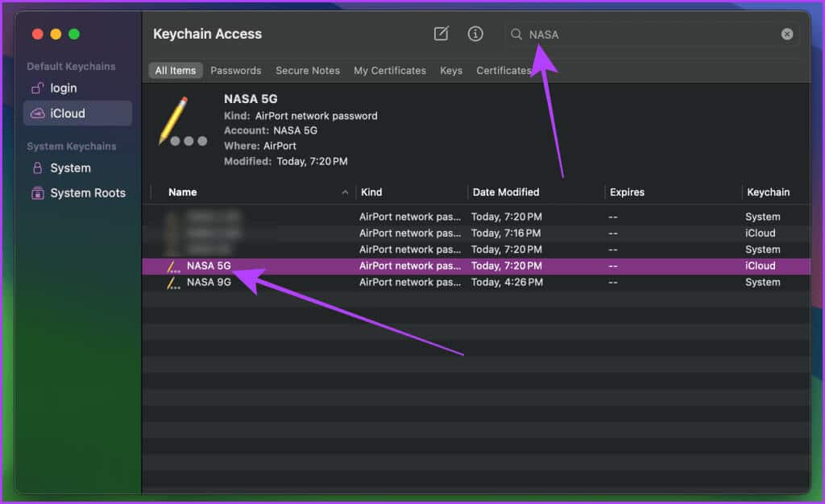825x504 pixels.
Task: Click the Kind cell in the NASA 9G row
Action: pos(410,283)
